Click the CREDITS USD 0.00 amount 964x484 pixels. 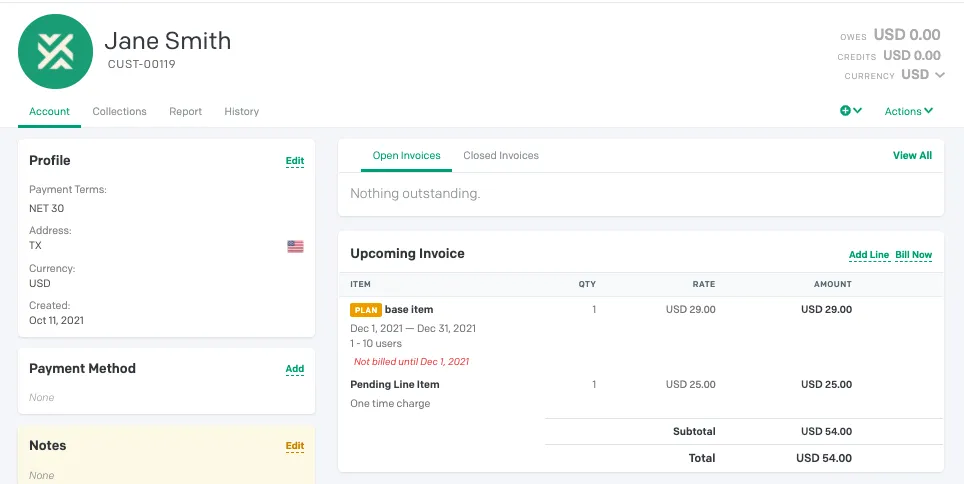pyautogui.click(x=912, y=55)
